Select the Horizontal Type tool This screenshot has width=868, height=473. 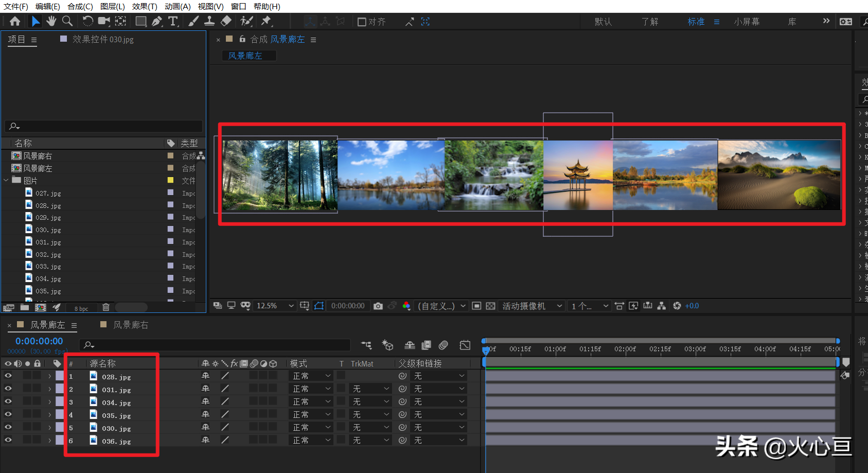point(173,21)
